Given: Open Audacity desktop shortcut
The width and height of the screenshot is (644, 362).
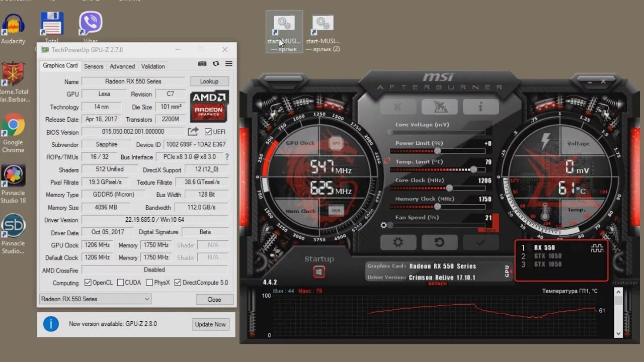Looking at the screenshot, I should (x=13, y=29).
